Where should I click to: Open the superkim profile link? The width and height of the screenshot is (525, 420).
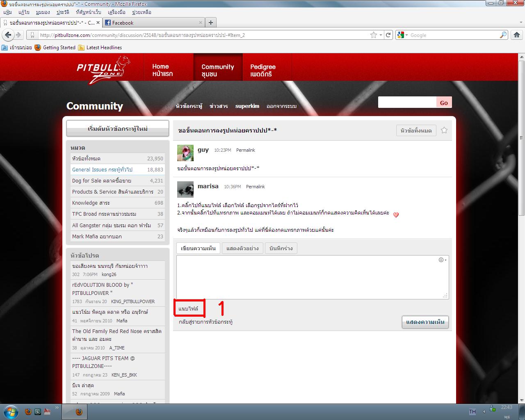coord(247,106)
